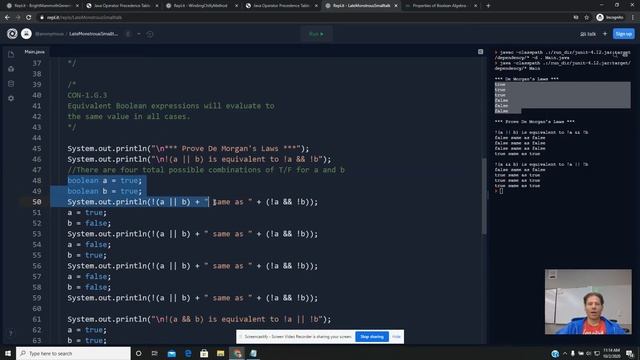The width and height of the screenshot is (640, 360).
Task: Click the editor vertical scrollbar thumb
Action: [x=484, y=196]
